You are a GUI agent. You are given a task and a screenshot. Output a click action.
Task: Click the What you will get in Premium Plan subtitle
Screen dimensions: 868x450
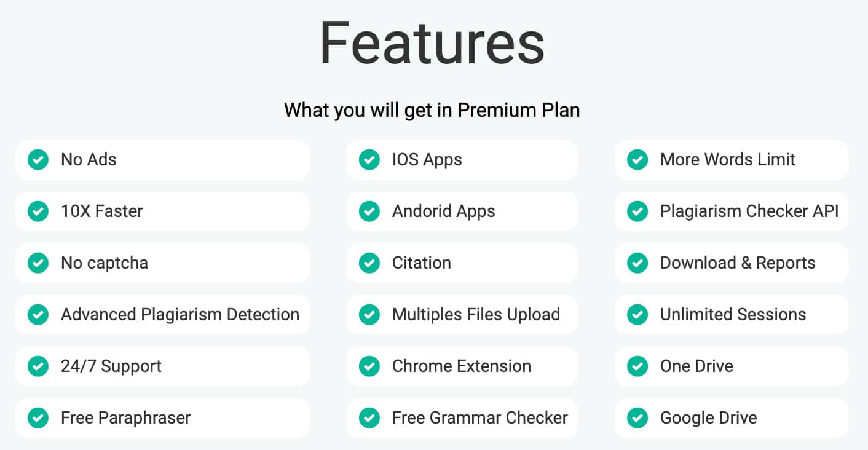[x=432, y=110]
